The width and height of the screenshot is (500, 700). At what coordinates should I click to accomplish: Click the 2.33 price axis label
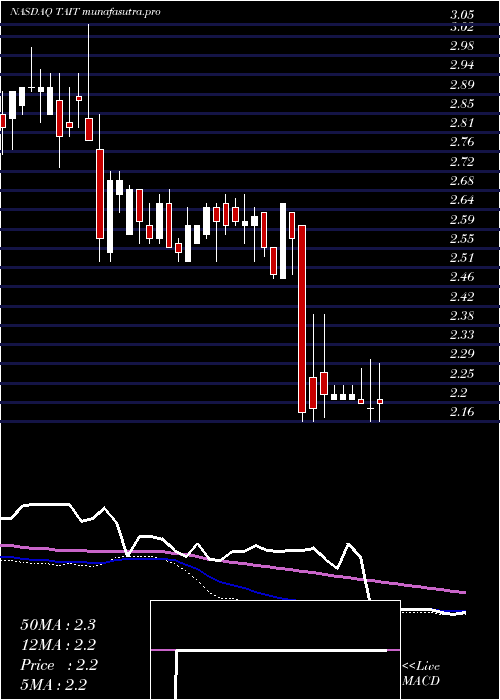click(x=462, y=335)
